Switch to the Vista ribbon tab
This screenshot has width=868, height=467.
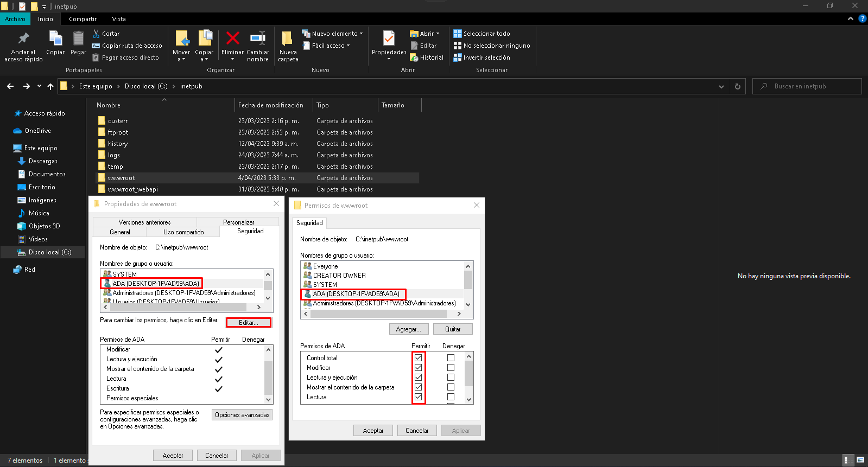[x=119, y=19]
